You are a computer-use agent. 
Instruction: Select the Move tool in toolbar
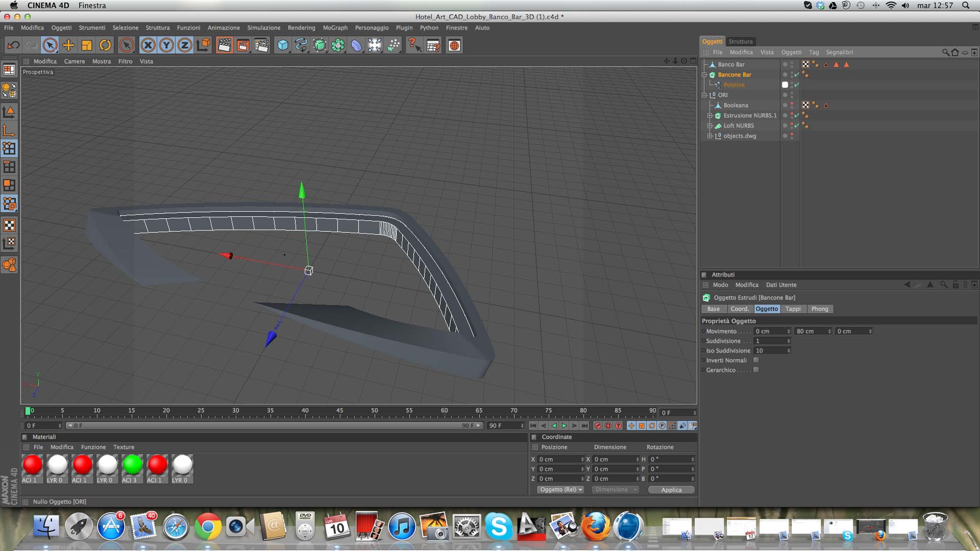click(68, 45)
